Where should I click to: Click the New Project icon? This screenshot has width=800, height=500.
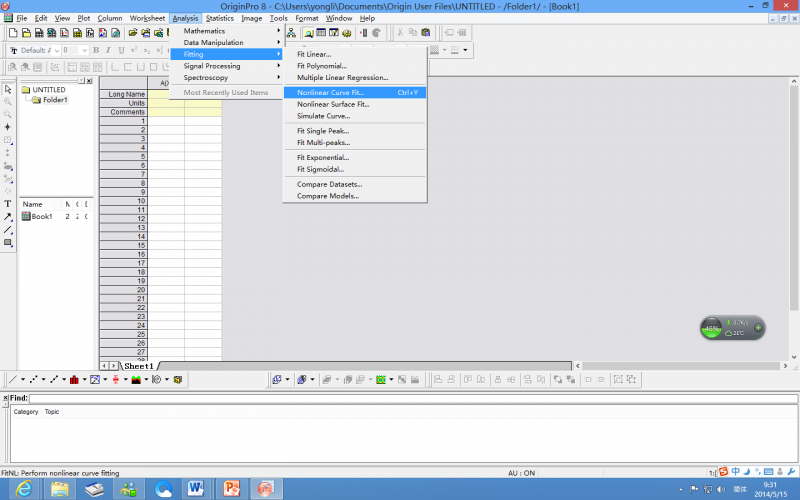click(13, 33)
